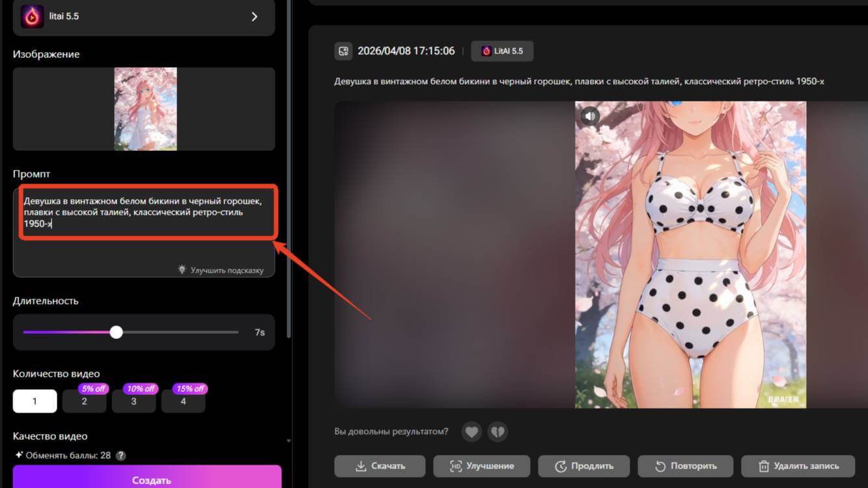Viewport: 868px width, 488px height.
Task: Click the litai 5.5 flame logo
Action: coord(32,16)
